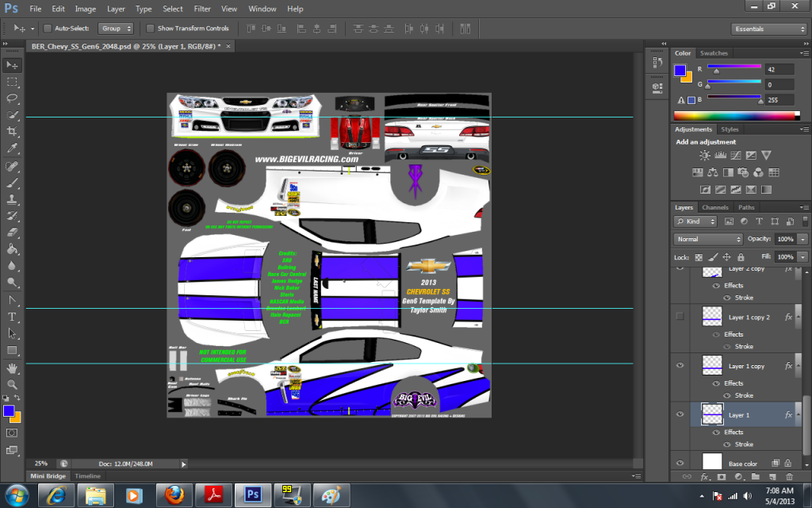Hide the Base color layer
Viewport: 812px width, 508px height.
(x=680, y=463)
